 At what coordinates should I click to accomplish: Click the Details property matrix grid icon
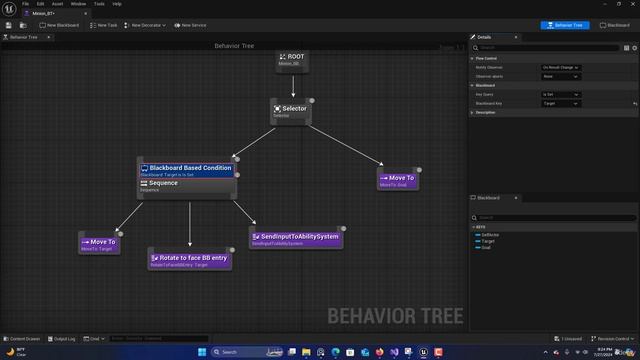pos(627,48)
